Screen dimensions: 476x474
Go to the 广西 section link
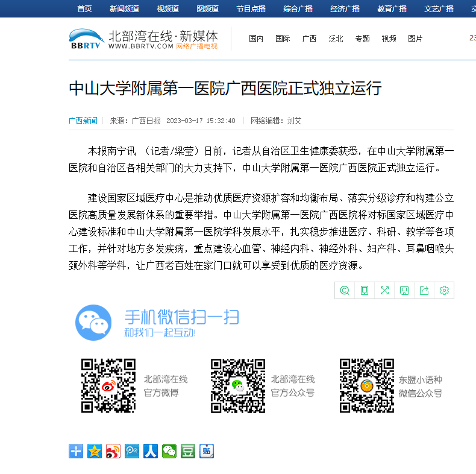click(x=309, y=39)
